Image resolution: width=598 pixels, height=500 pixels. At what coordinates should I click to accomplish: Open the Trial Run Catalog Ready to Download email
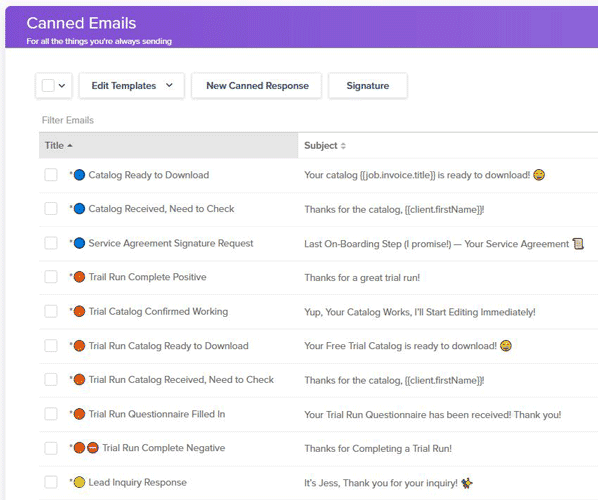(x=169, y=346)
